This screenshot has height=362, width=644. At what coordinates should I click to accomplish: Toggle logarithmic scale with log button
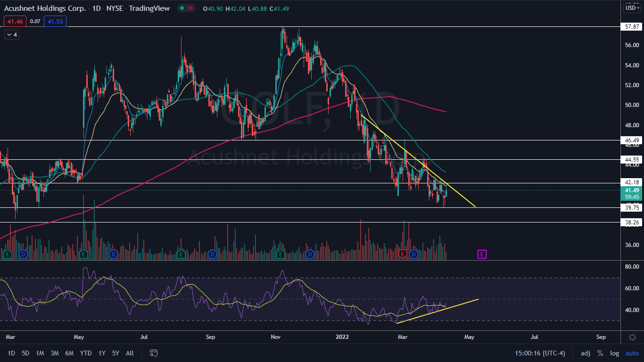[614, 353]
